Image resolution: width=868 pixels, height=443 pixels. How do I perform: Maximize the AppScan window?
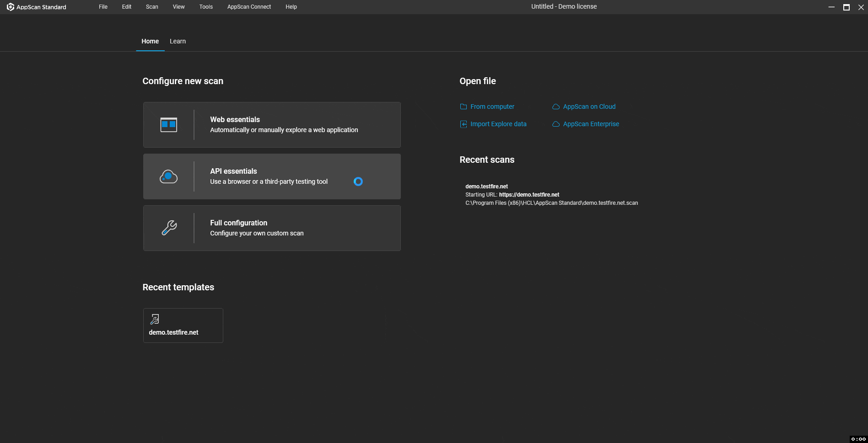[846, 7]
